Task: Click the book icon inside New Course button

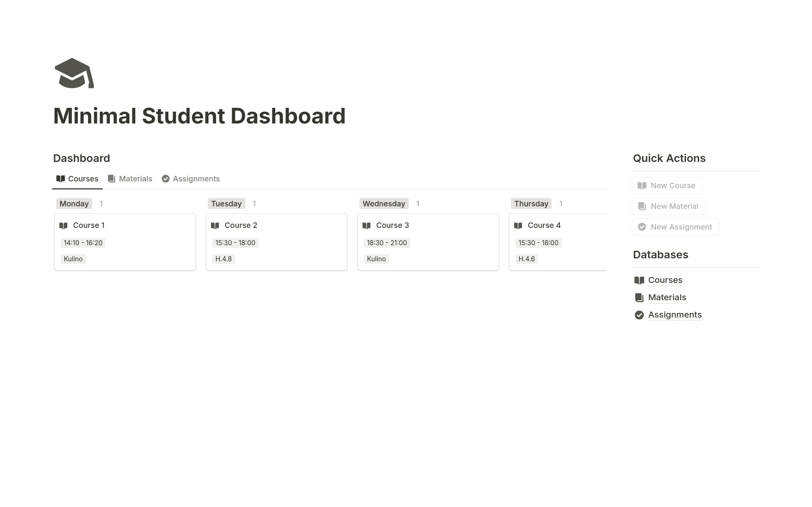Action: [x=642, y=185]
